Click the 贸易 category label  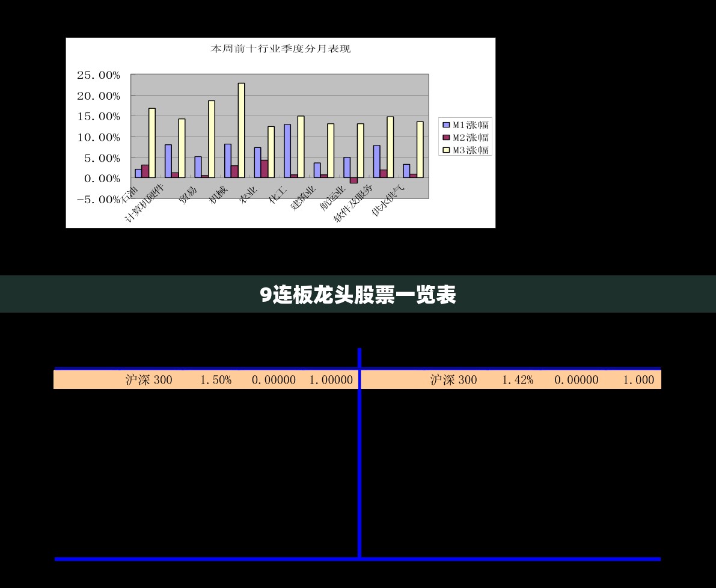pos(188,195)
